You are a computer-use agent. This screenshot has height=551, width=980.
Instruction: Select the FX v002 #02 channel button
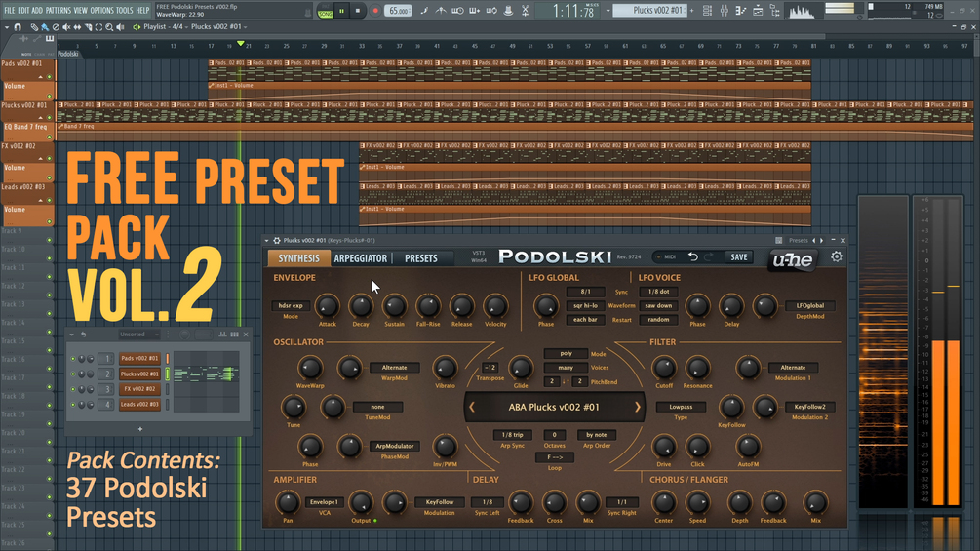coord(140,389)
